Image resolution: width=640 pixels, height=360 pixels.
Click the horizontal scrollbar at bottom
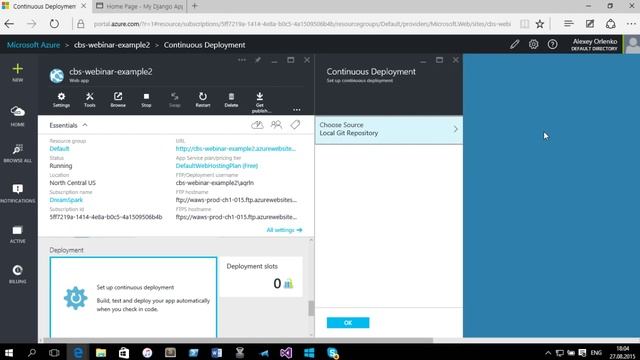point(238,340)
